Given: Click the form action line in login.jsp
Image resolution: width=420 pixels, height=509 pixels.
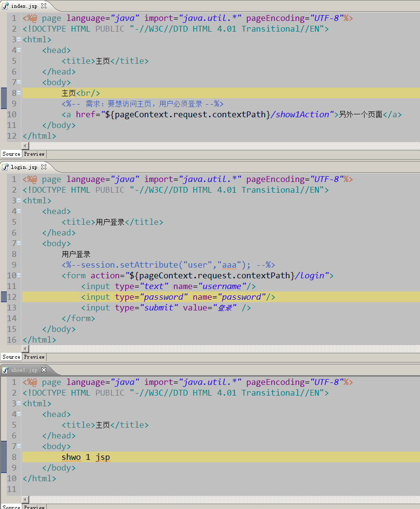Looking at the screenshot, I should point(198,275).
